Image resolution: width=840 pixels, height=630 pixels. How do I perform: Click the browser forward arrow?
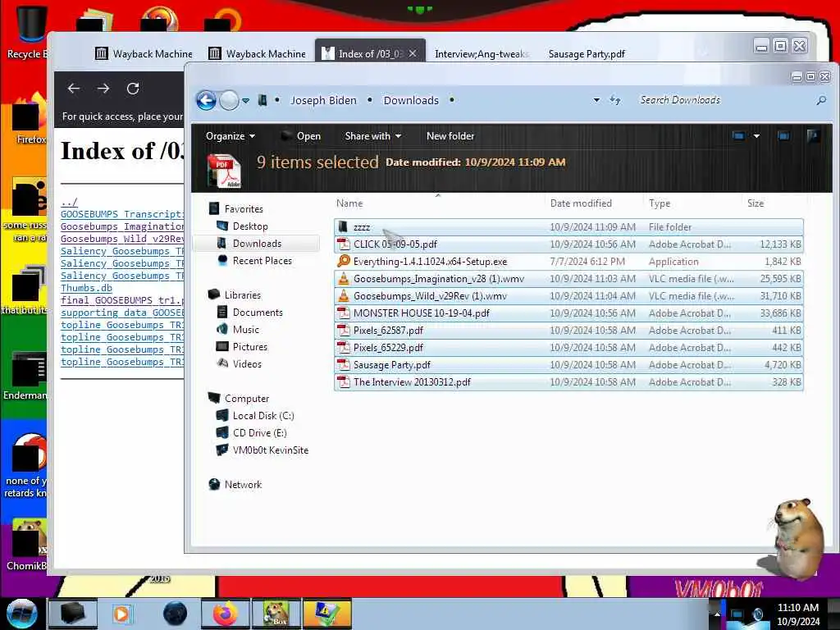103,89
